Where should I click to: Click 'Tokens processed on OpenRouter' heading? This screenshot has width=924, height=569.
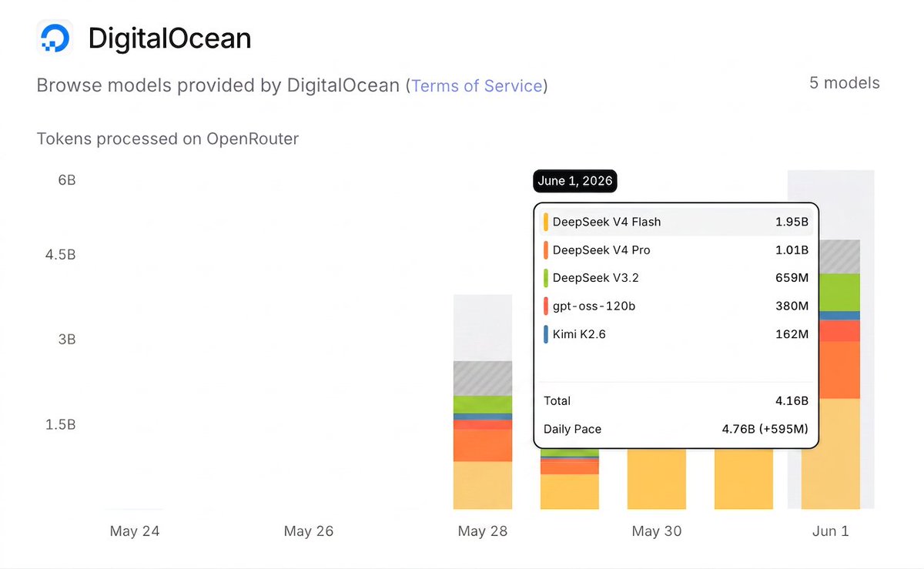point(168,139)
